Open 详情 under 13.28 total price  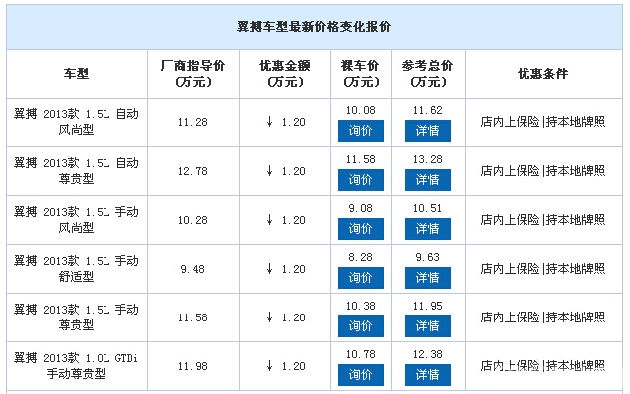(x=428, y=180)
